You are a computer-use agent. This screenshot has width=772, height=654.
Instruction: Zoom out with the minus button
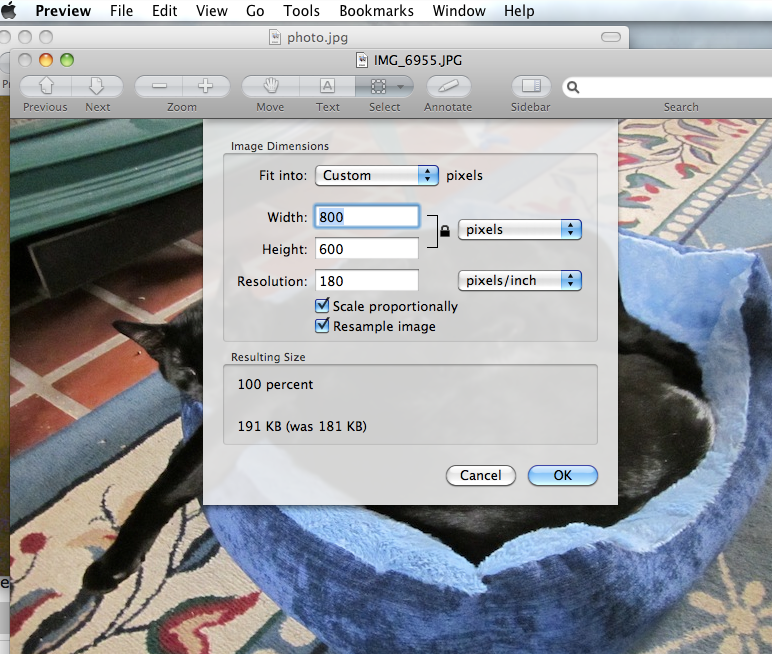tap(159, 87)
